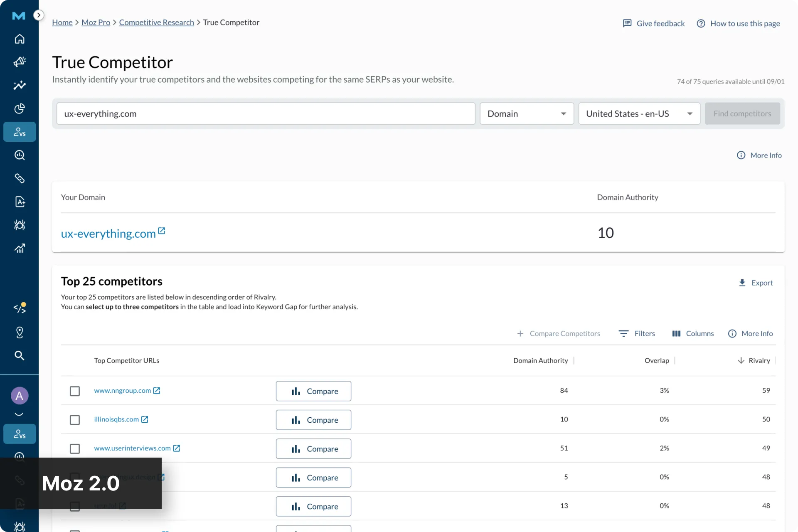
Task: Click the domain input containing ux-everything.com
Action: pos(266,113)
